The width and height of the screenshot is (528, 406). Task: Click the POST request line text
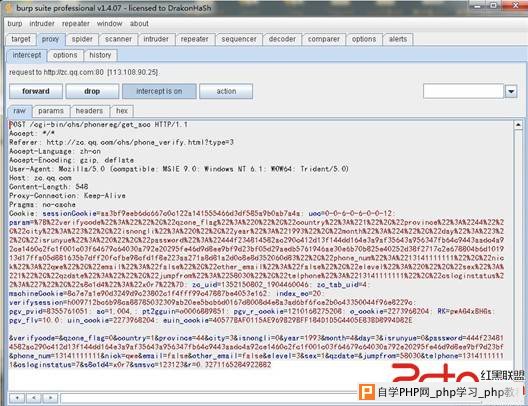point(98,125)
